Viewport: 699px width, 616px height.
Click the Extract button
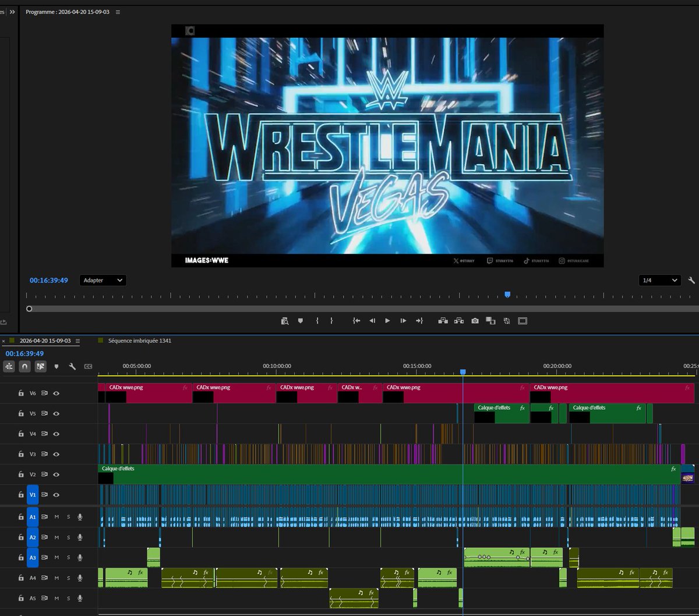459,321
